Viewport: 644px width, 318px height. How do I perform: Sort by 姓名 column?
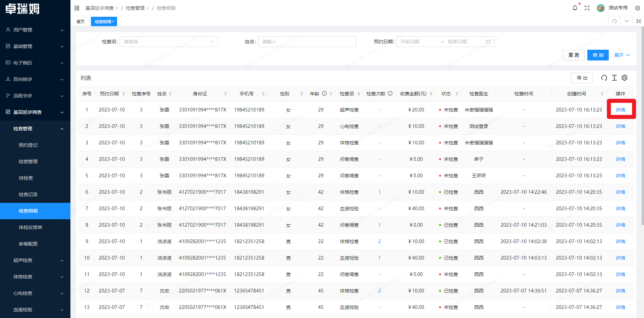(x=170, y=94)
